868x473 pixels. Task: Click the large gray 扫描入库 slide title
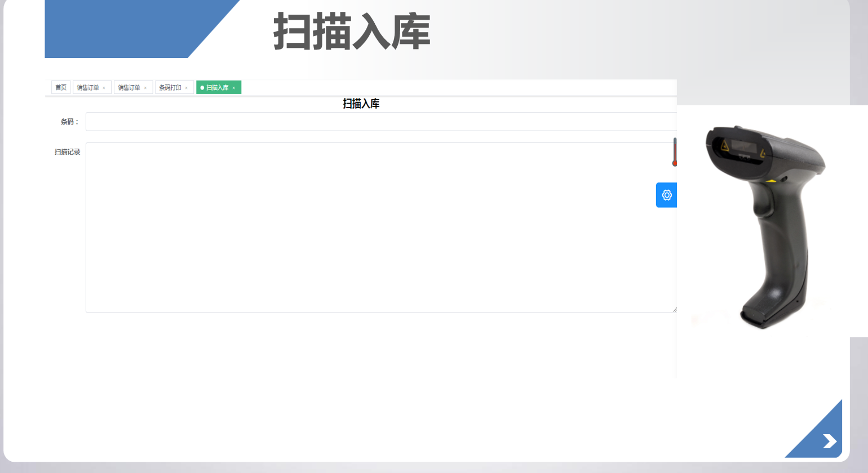click(x=352, y=32)
